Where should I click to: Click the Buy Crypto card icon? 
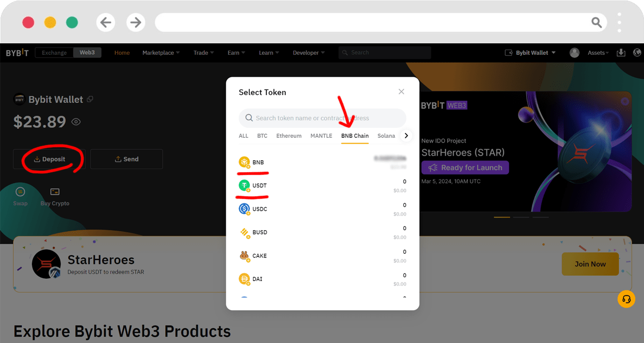click(55, 192)
